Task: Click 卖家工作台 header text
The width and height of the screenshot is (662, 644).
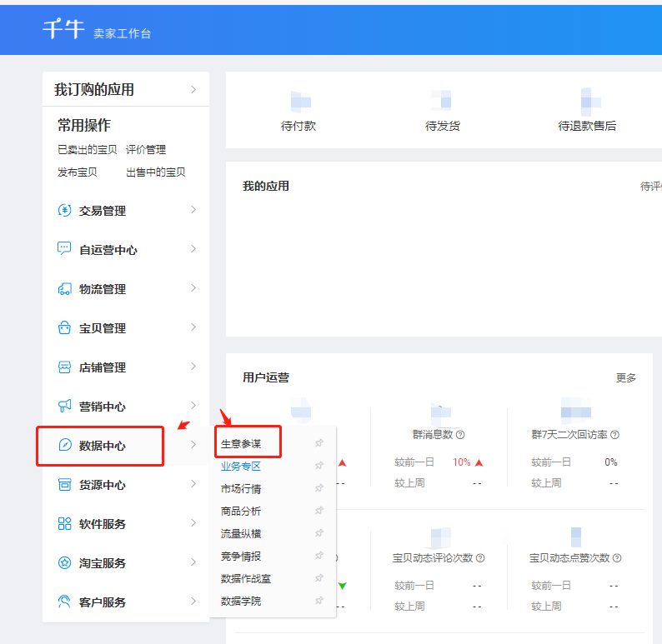Action: [x=122, y=33]
